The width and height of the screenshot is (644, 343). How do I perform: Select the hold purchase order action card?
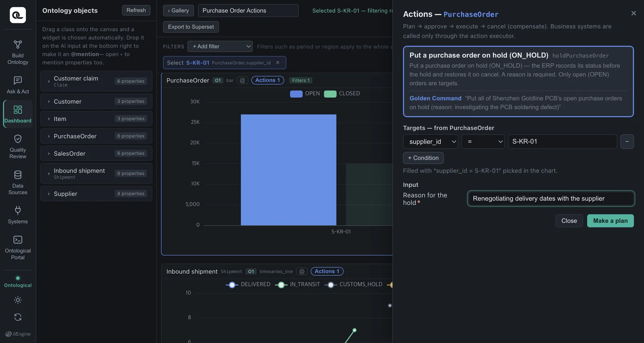point(518,81)
